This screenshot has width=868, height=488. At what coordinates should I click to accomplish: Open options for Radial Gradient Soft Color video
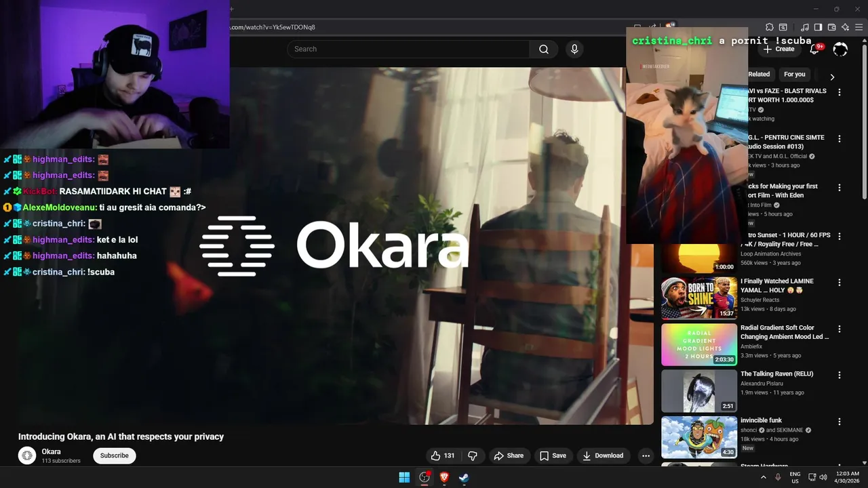pos(840,329)
